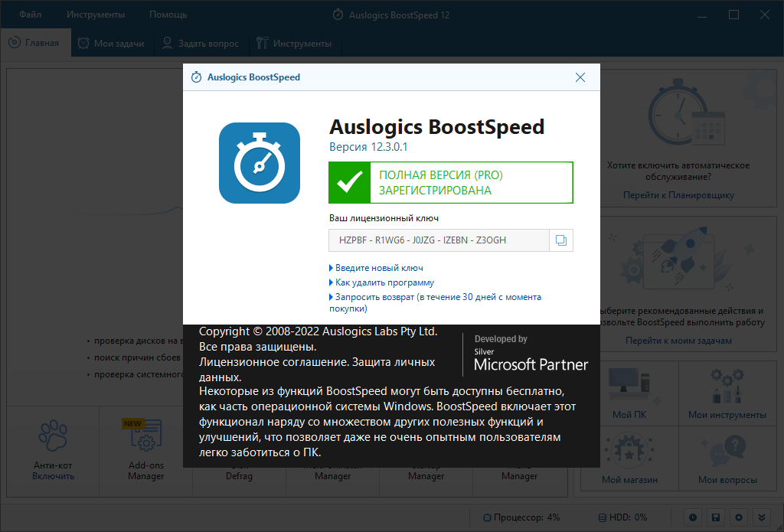Viewport: 784px width, 532px height.
Task: Click the green checkmark registration badge
Action: pos(349,182)
